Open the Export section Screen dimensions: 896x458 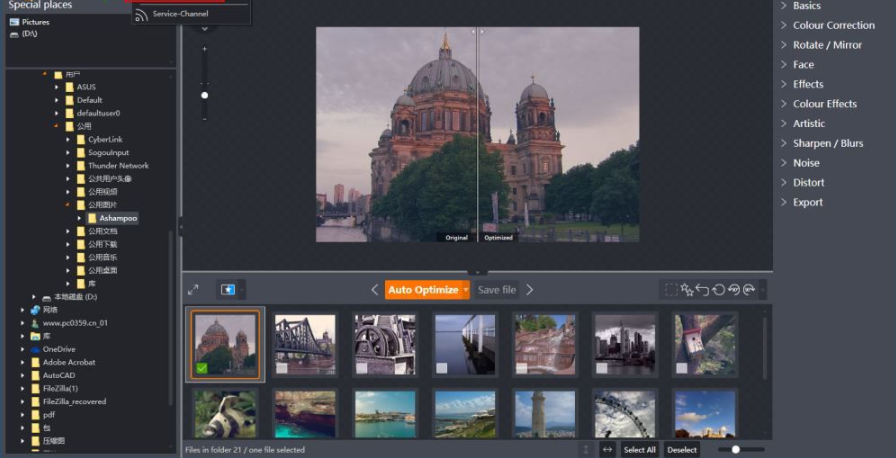[x=807, y=202]
